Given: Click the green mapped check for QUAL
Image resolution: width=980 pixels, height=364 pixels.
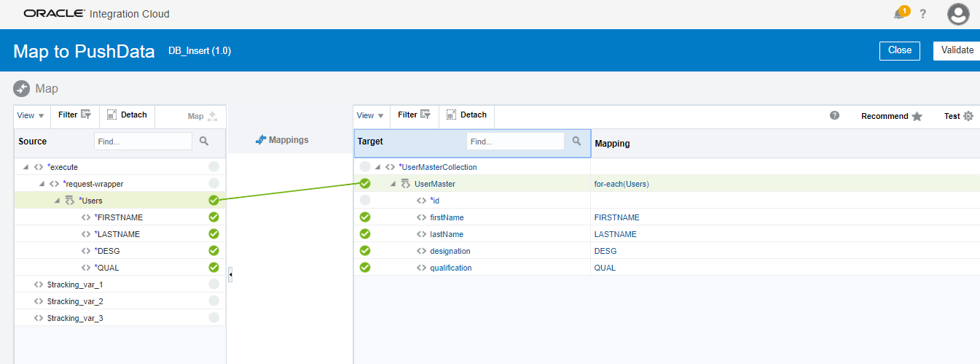Looking at the screenshot, I should tap(213, 268).
